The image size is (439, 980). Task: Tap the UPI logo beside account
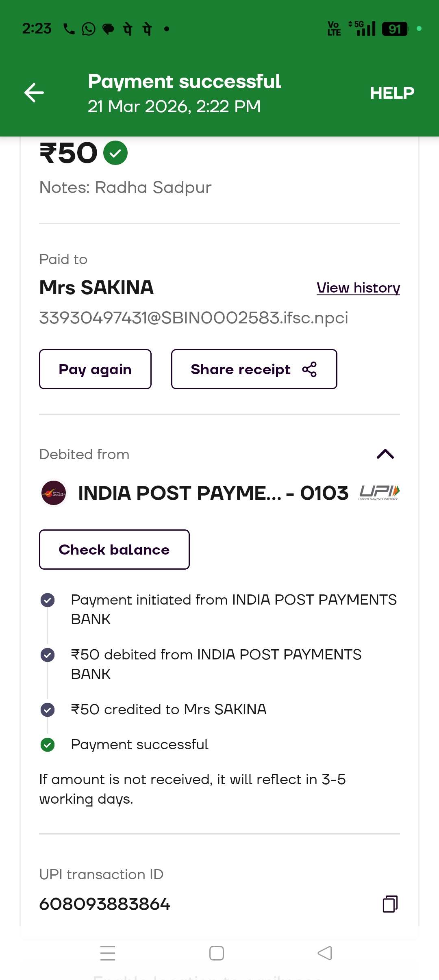pyautogui.click(x=379, y=492)
